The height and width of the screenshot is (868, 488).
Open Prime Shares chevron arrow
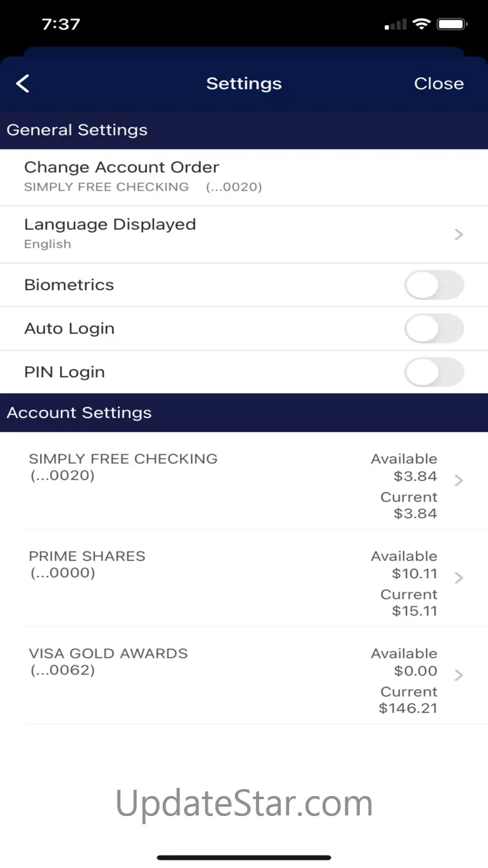click(459, 578)
